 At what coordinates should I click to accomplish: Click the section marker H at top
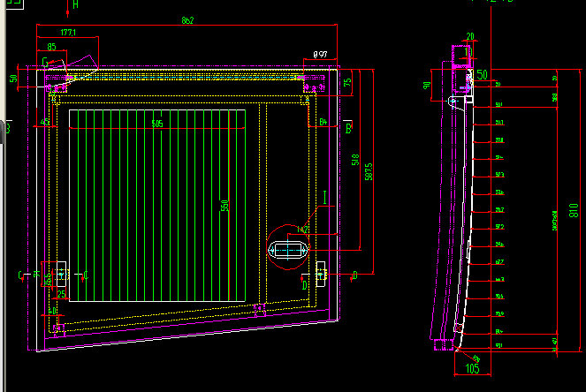[x=74, y=4]
